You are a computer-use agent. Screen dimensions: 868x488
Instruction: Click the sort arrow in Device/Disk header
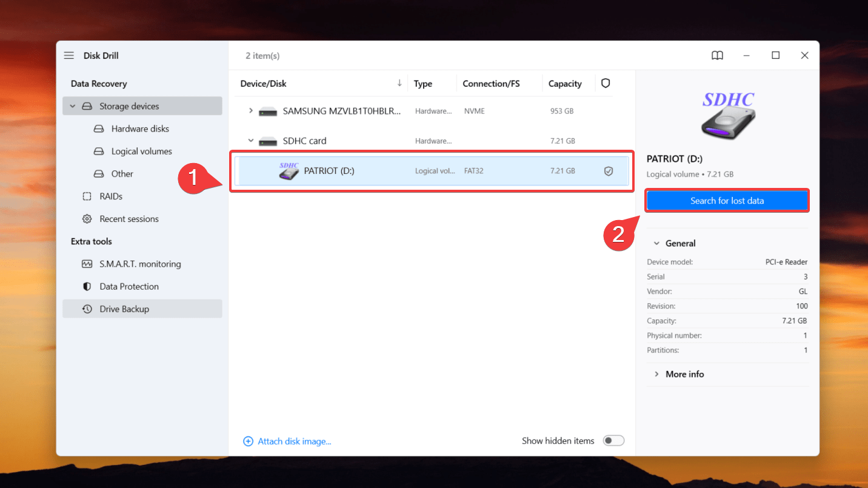(399, 83)
